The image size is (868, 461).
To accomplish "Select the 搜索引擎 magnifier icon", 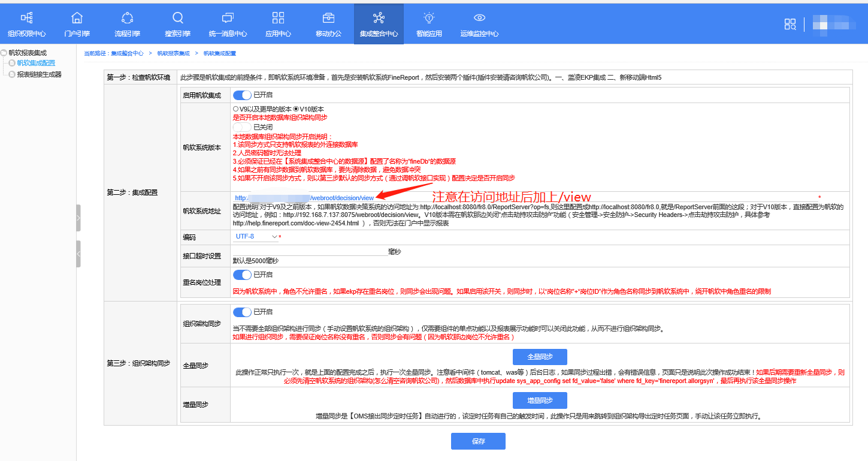I will pos(178,18).
